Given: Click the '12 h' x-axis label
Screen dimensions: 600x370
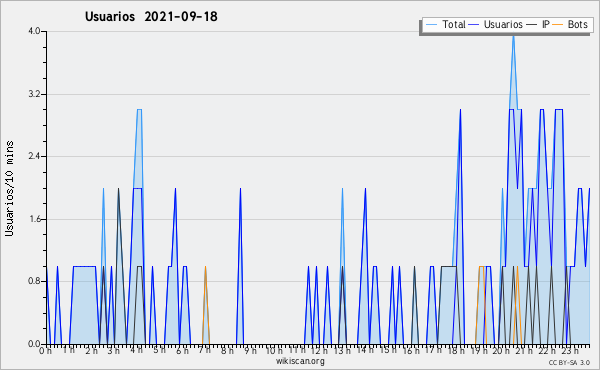Looking at the screenshot, I should click(x=319, y=351).
